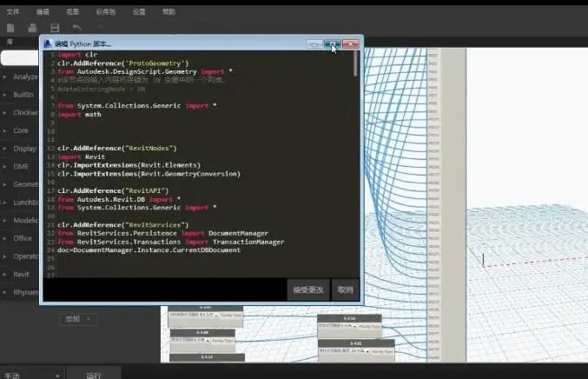Click the Redo arrow toolbar icon
Screen dimensions: 588x379
coord(99,27)
